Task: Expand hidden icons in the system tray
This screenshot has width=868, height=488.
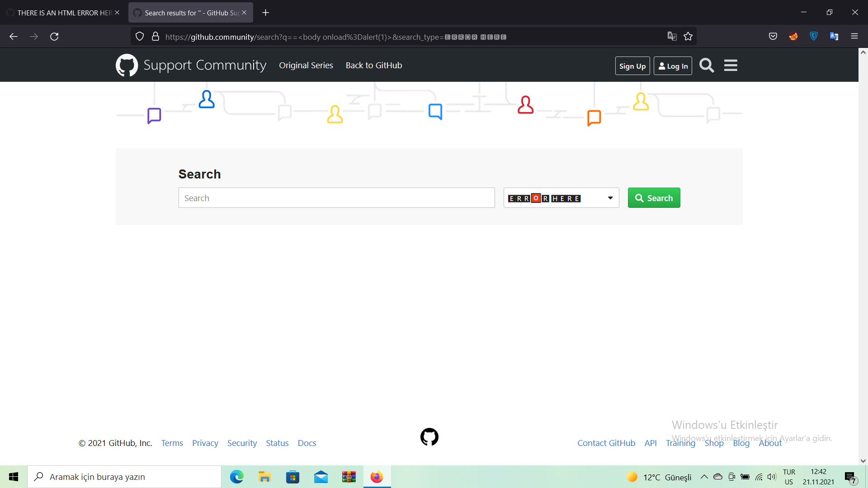Action: [x=704, y=477]
